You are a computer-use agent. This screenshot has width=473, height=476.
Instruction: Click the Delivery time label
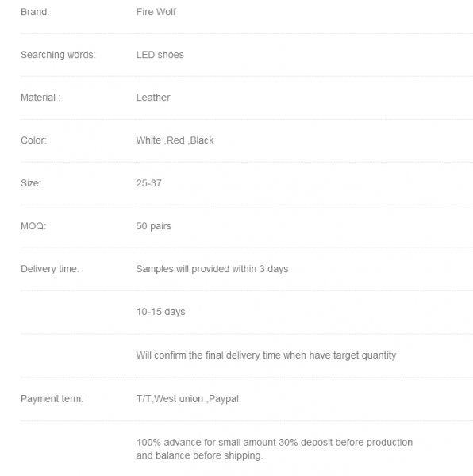(50, 269)
